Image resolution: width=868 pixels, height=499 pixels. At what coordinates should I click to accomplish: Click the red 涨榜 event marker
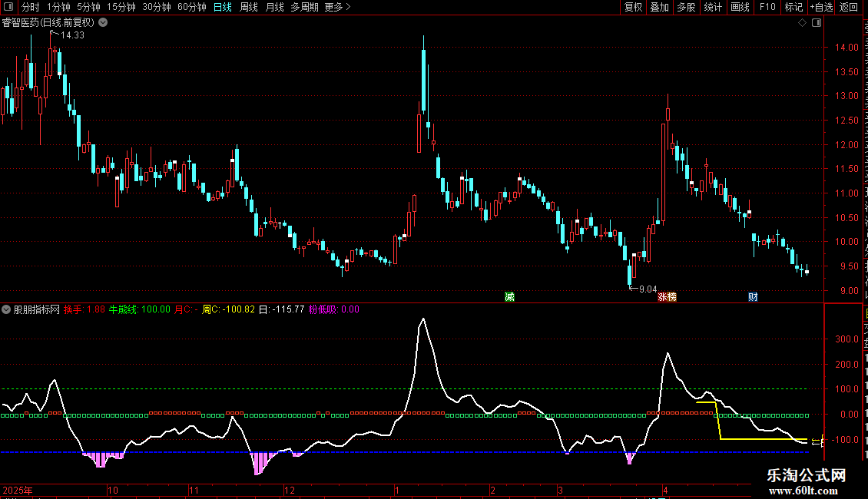tap(667, 297)
